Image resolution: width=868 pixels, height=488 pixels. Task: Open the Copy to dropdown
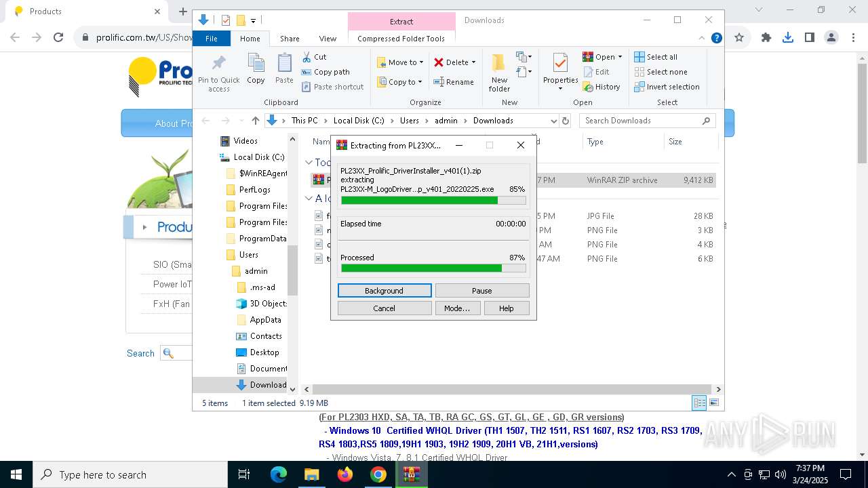tap(399, 82)
